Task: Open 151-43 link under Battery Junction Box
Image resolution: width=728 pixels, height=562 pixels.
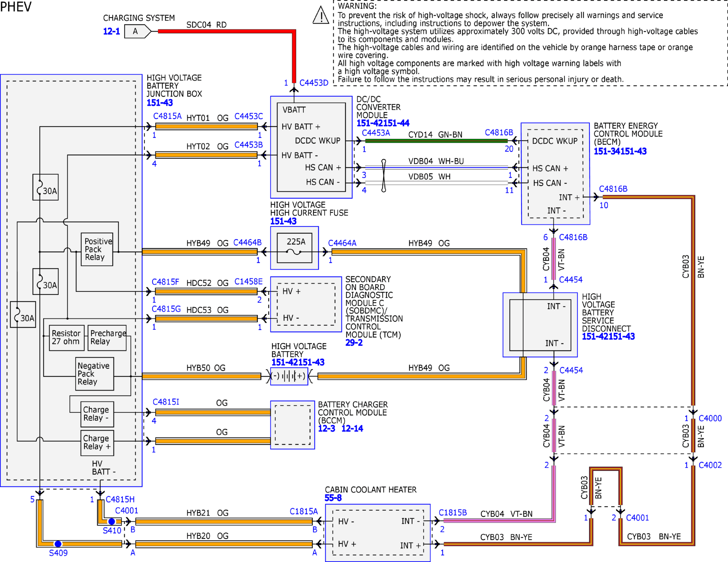Action: click(x=160, y=103)
